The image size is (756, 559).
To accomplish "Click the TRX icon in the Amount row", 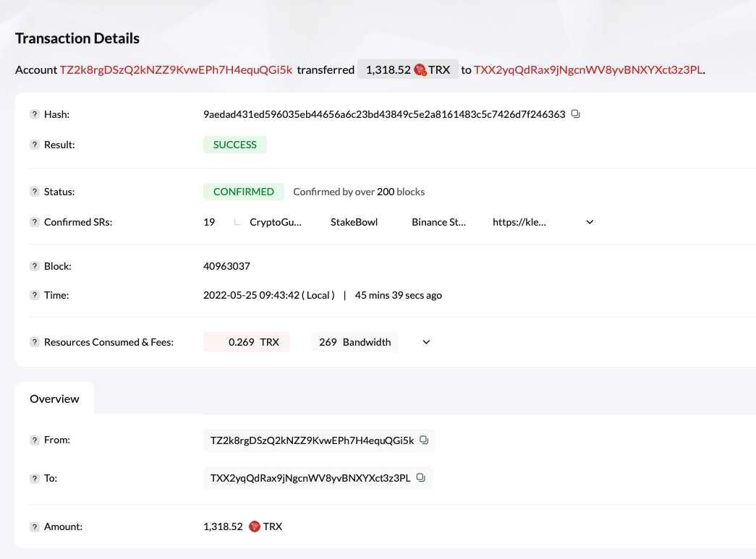I will click(254, 526).
